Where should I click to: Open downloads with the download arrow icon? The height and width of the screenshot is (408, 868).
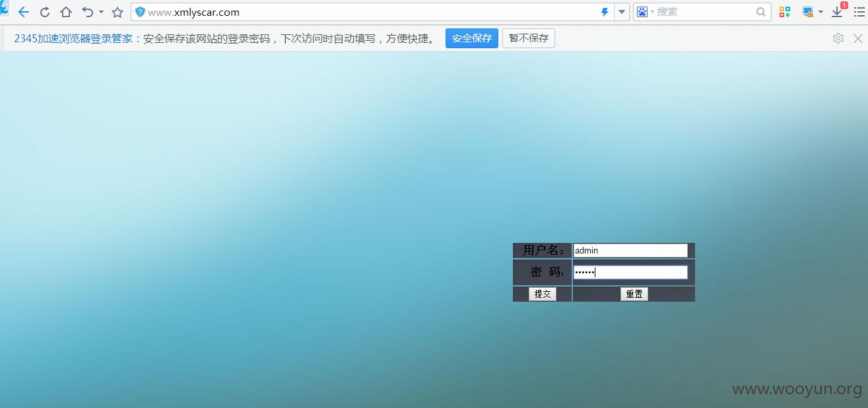point(838,12)
